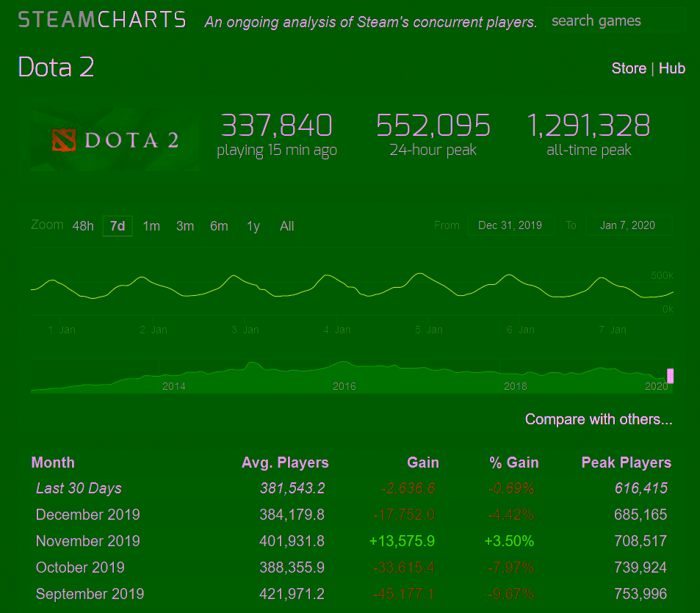Grab the pink navigator range handle

(x=670, y=376)
